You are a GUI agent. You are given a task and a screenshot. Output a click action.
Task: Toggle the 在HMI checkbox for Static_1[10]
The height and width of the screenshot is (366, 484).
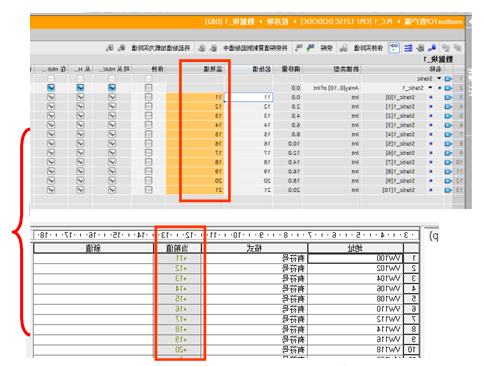point(51,190)
